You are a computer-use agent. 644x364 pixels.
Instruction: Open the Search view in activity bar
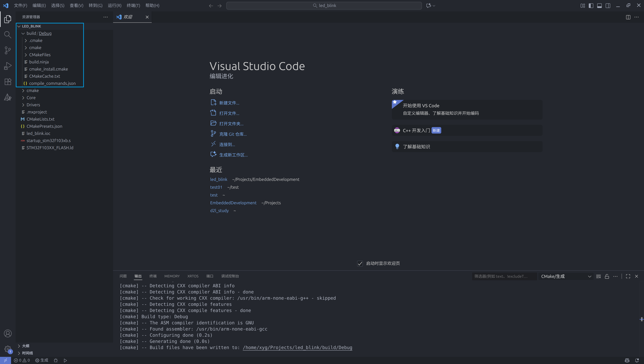[8, 34]
